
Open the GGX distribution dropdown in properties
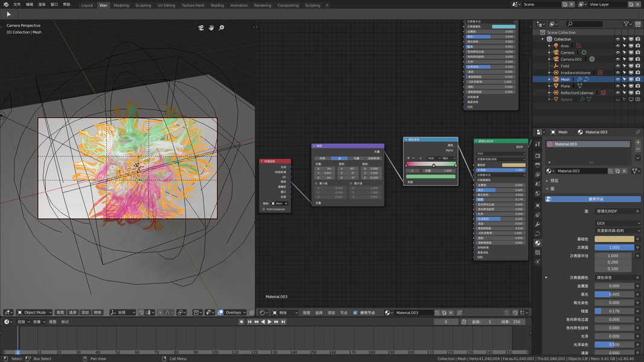[617, 223]
